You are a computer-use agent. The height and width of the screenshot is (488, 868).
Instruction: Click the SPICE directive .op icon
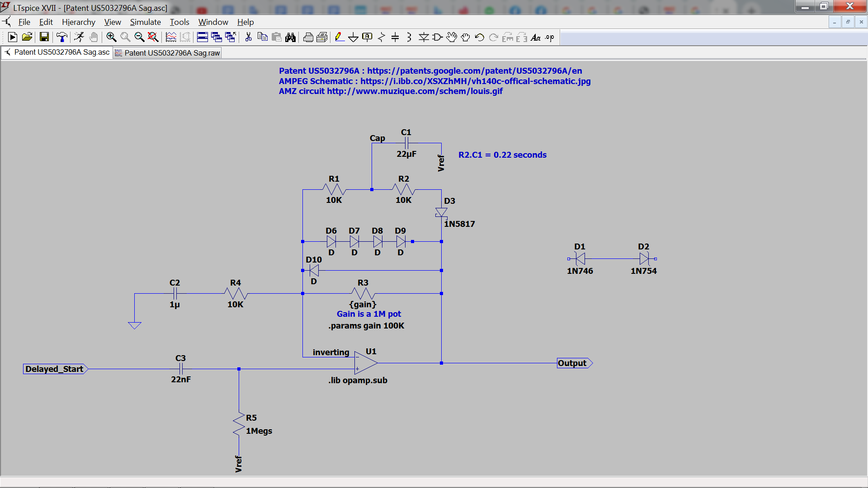click(550, 38)
